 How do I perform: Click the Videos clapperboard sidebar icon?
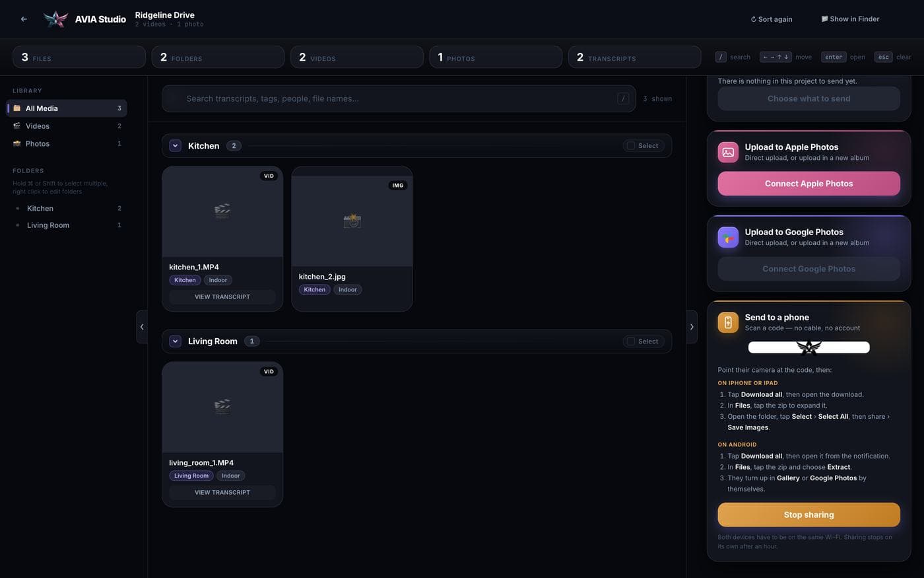[x=17, y=126]
